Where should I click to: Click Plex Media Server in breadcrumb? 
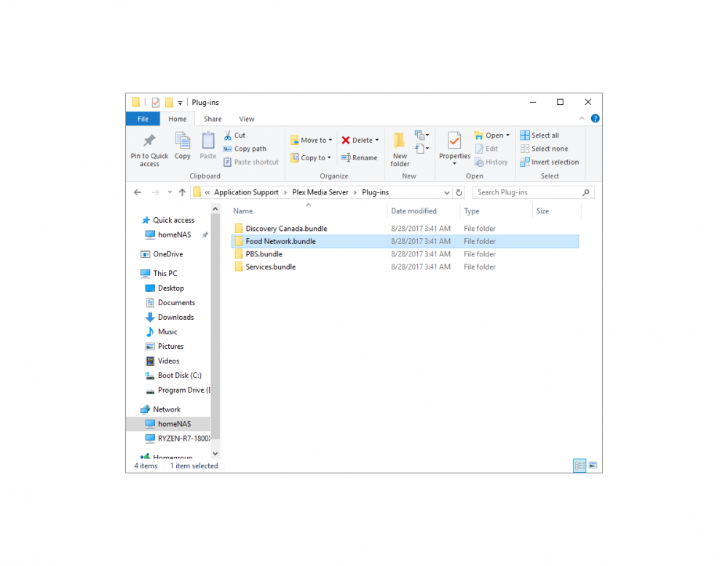(320, 192)
